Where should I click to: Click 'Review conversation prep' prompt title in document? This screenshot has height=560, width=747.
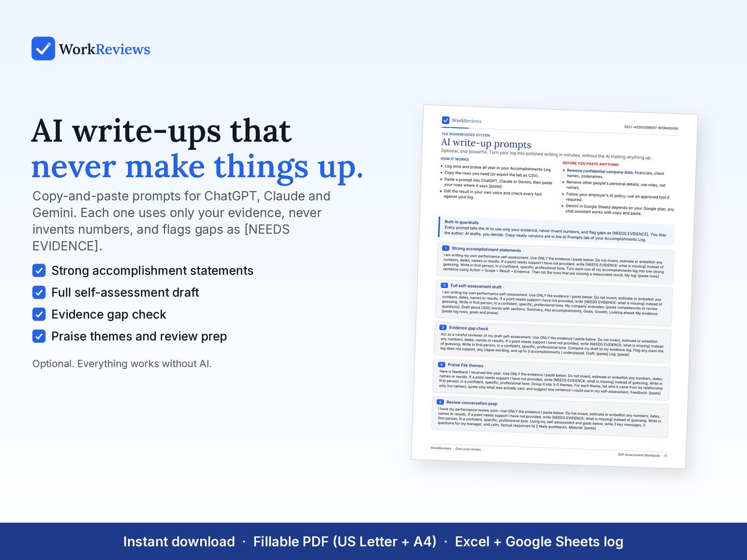(x=472, y=403)
